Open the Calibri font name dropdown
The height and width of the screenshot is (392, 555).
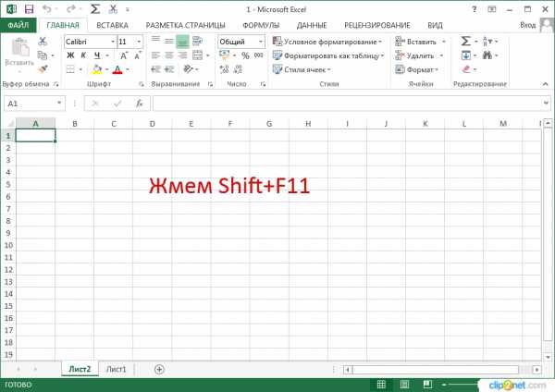coord(113,42)
